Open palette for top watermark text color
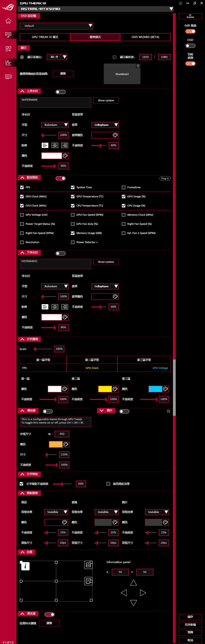 (65, 156)
